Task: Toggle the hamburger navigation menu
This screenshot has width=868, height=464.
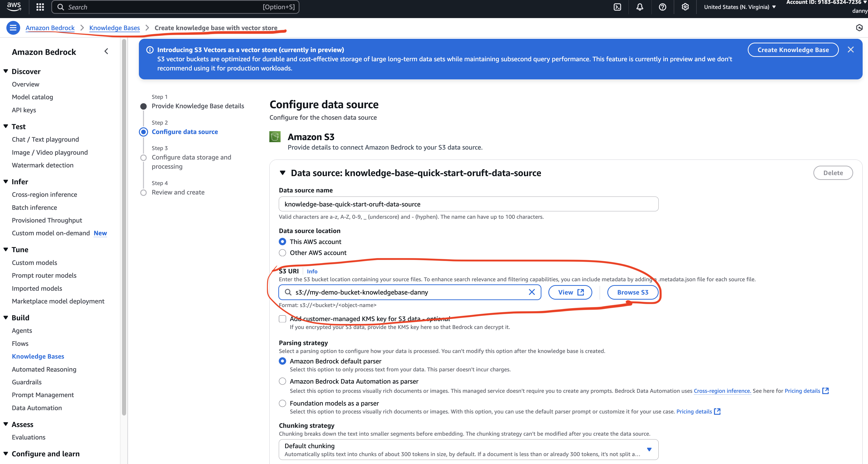Action: 13,28
